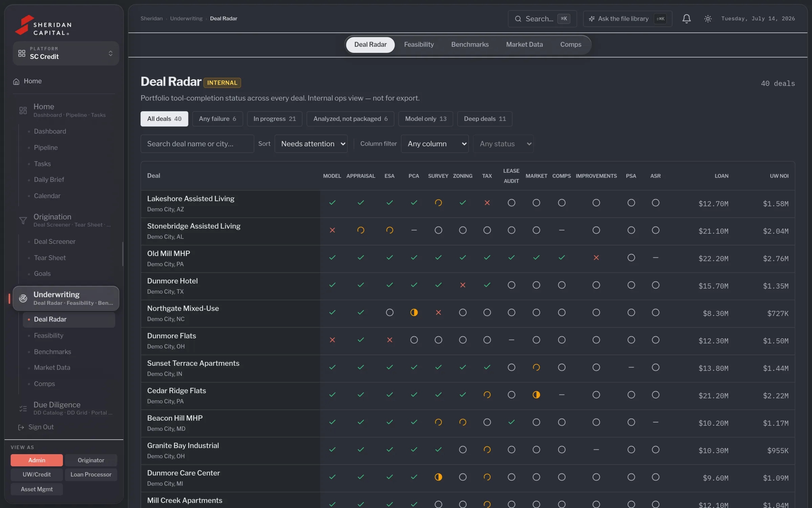Click the failed Zoning status for Dunmore Hotel
Image resolution: width=812 pixels, height=508 pixels.
(x=463, y=285)
